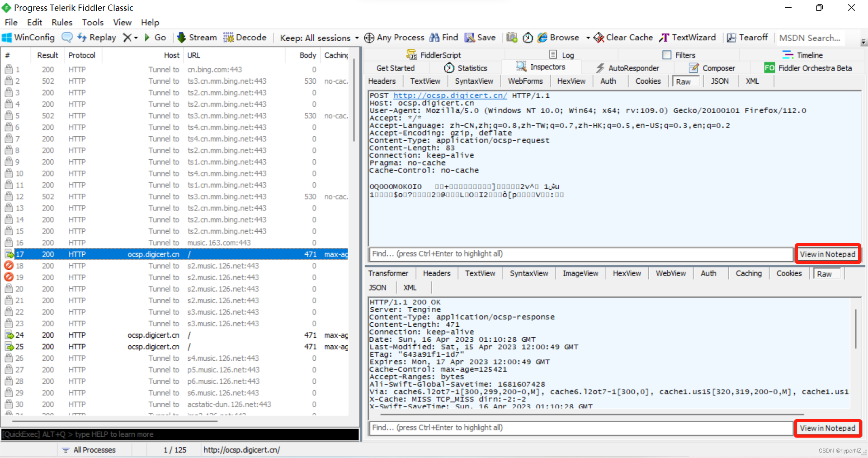Click the Any Process target icon
Image resolution: width=868 pixels, height=458 pixels.
pos(369,38)
